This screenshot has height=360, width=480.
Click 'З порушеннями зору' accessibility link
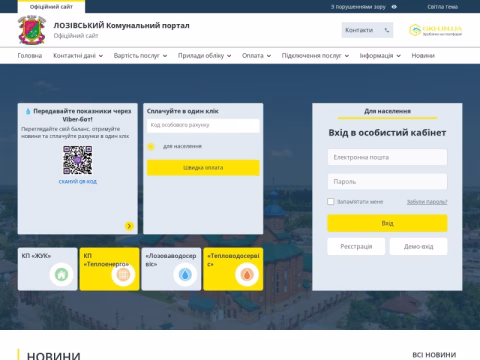pos(358,7)
